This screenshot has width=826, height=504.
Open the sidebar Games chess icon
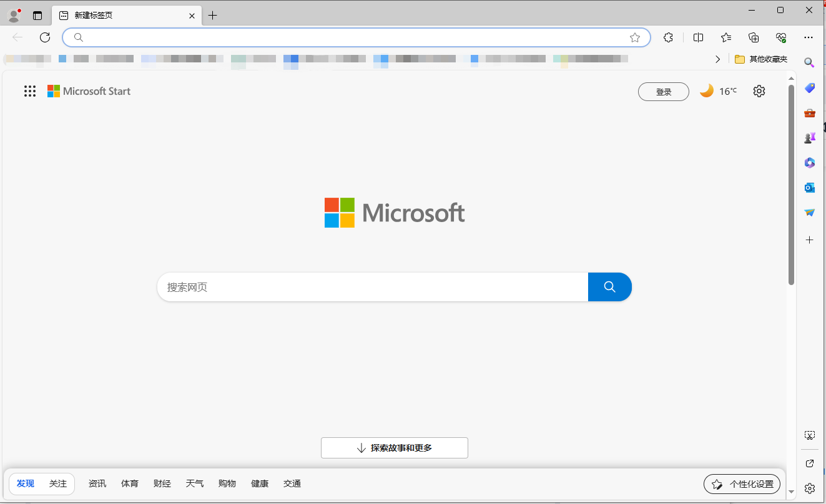click(x=809, y=138)
